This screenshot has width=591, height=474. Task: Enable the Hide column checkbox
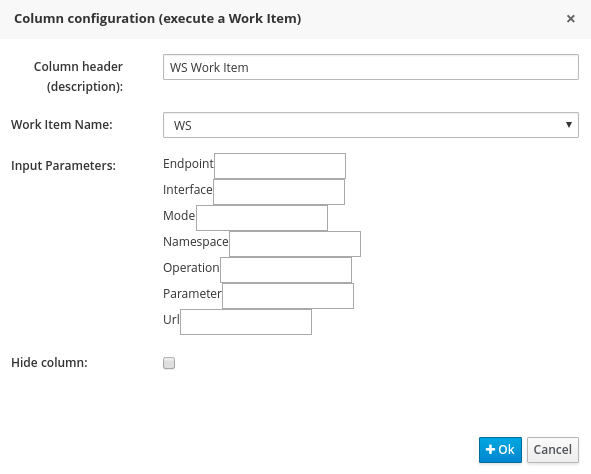169,363
